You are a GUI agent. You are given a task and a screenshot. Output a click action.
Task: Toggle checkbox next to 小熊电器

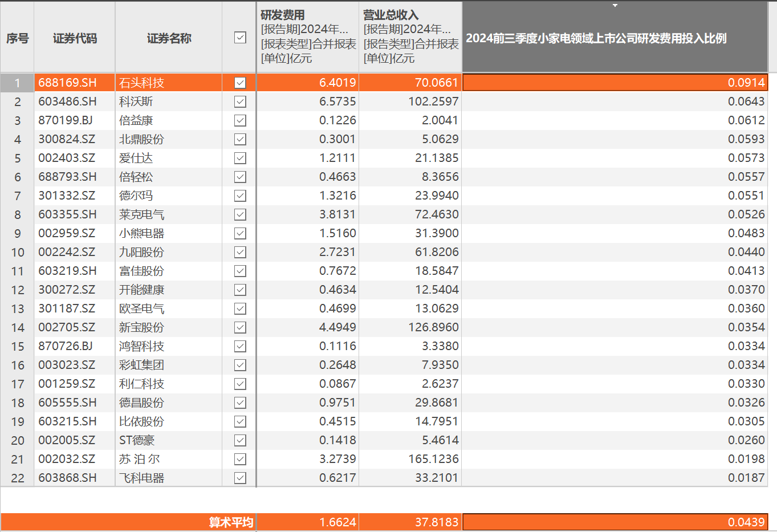click(x=240, y=233)
